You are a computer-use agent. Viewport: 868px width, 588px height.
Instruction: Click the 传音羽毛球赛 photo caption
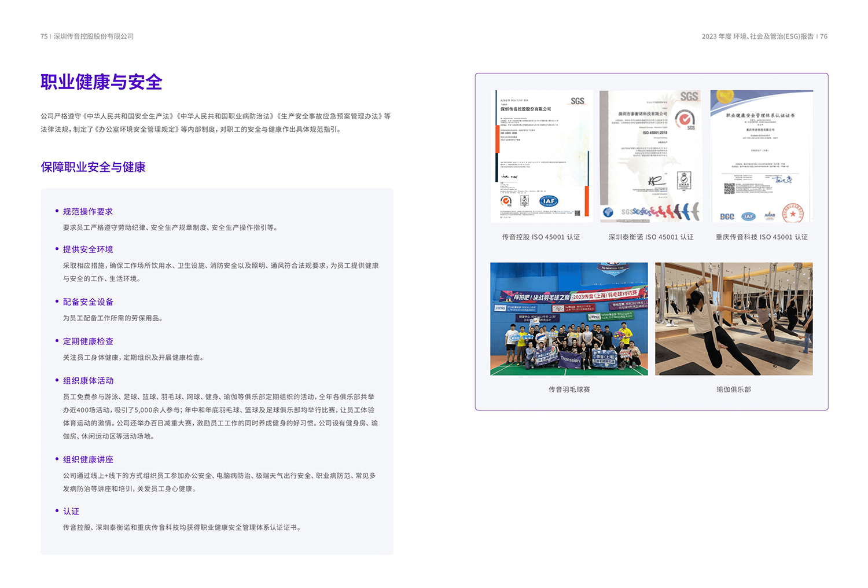click(569, 389)
